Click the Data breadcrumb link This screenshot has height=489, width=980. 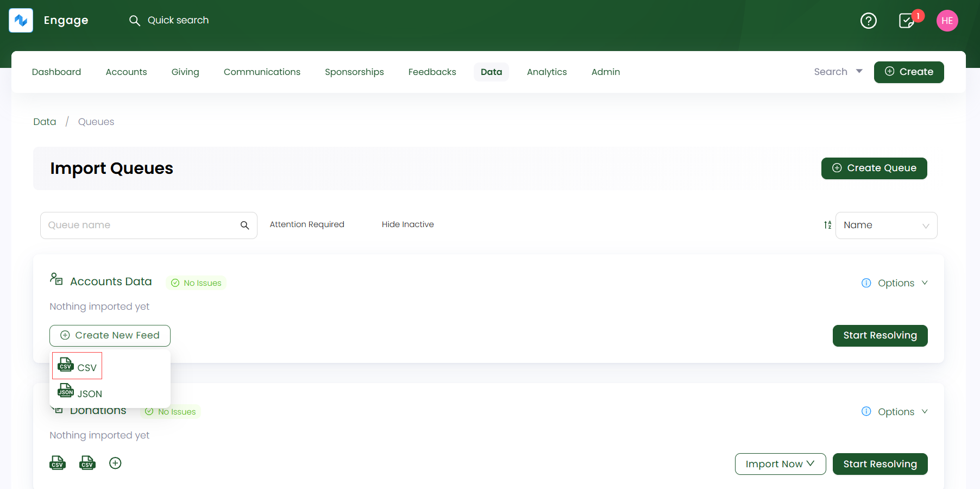click(45, 122)
